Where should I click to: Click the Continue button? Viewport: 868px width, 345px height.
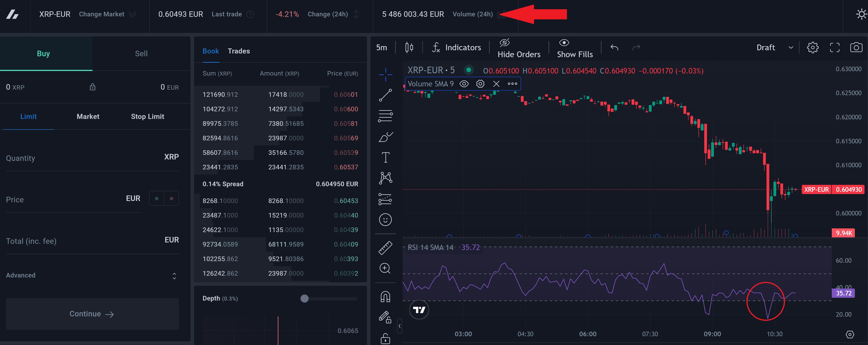pyautogui.click(x=92, y=314)
